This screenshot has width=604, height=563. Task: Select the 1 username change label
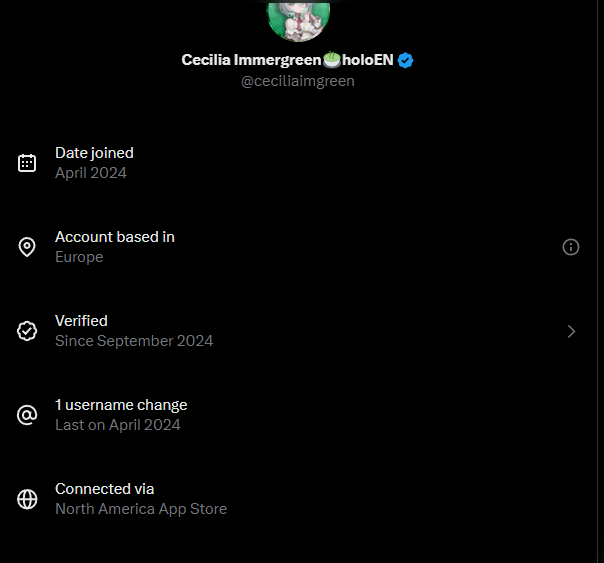[x=121, y=405]
